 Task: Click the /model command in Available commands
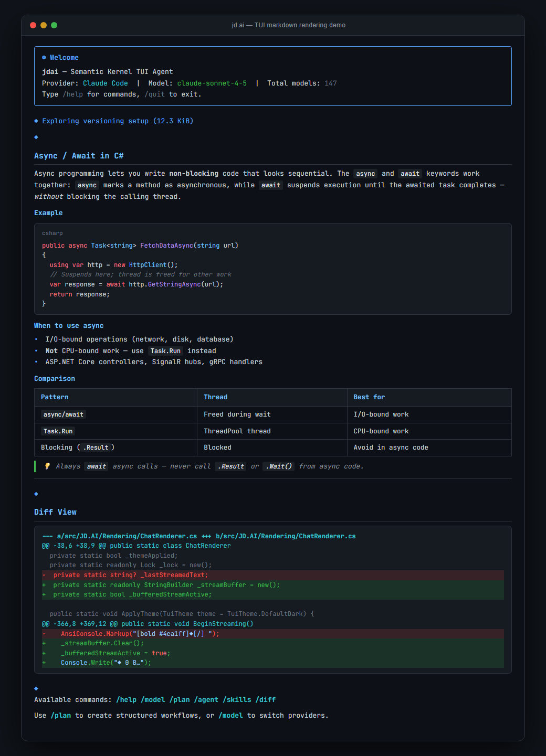[x=153, y=700]
